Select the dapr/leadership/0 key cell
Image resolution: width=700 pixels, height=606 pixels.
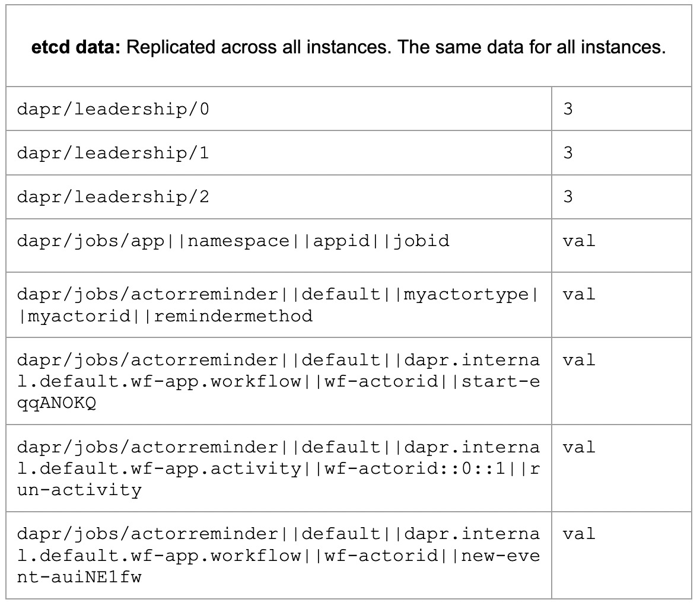pos(113,110)
